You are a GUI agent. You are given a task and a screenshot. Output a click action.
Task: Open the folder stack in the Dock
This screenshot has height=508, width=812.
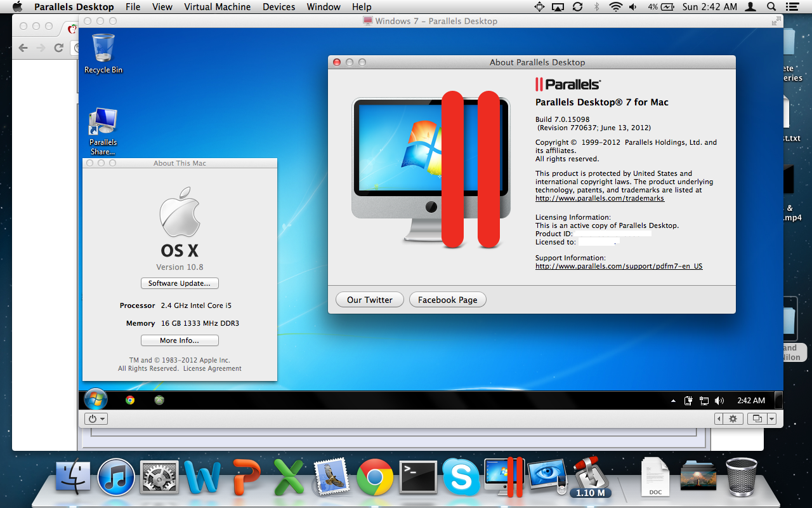coord(698,476)
